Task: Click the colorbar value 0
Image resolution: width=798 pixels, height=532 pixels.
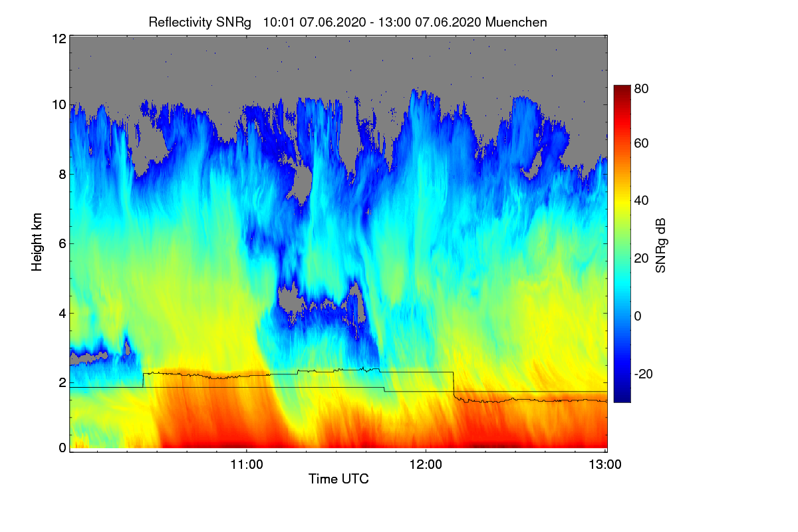Action: 638,315
